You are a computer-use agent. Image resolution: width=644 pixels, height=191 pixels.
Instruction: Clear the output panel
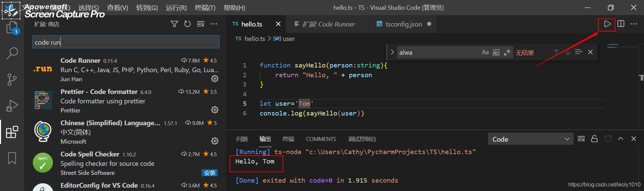[x=581, y=139]
